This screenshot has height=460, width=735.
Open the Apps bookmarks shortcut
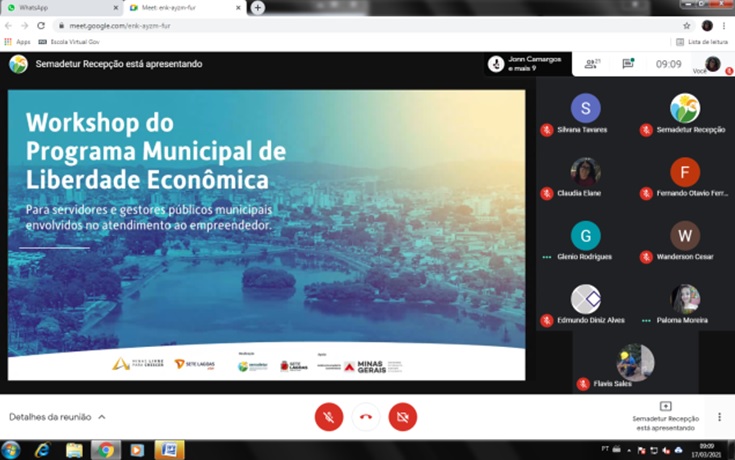pos(17,42)
